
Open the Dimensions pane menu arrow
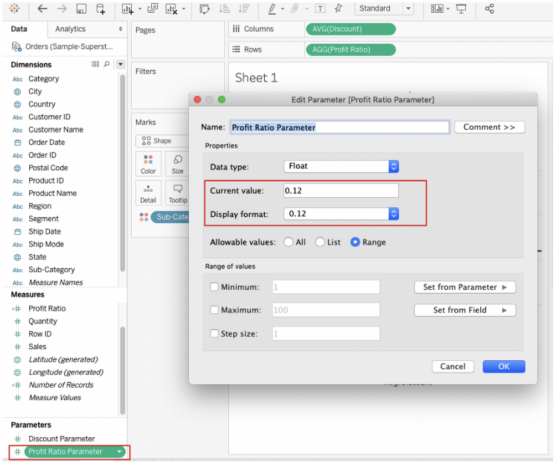pyautogui.click(x=120, y=64)
